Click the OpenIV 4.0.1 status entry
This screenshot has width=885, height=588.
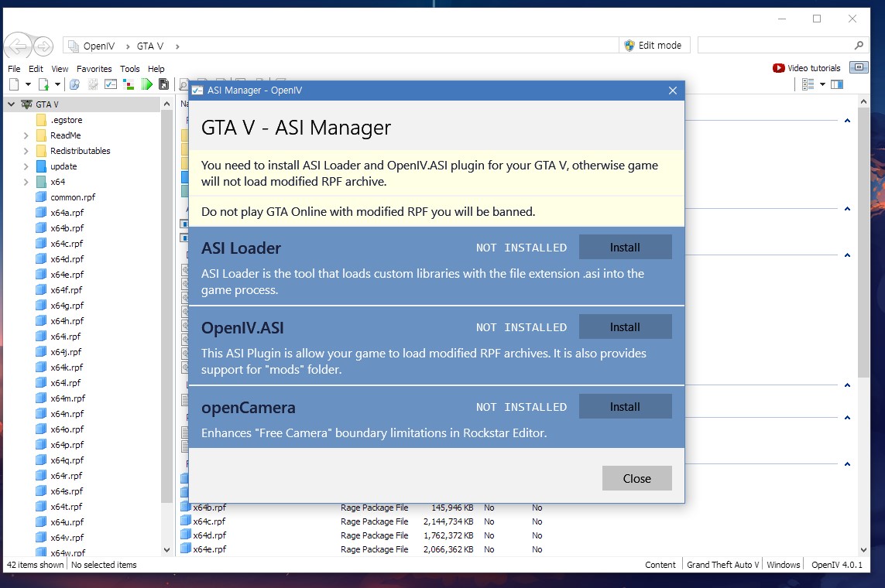837,564
